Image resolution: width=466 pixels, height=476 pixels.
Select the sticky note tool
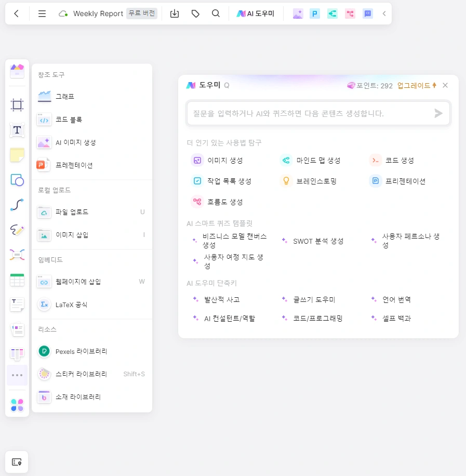(x=17, y=155)
